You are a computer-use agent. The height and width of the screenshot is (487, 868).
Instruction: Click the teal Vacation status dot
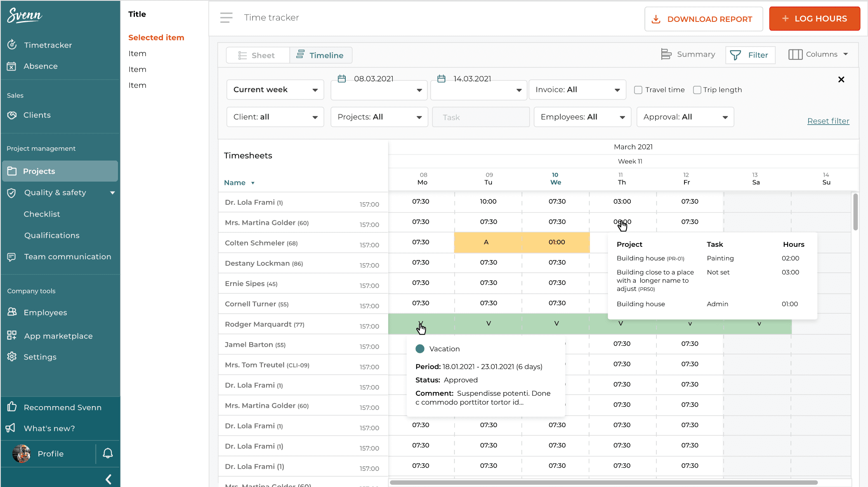[420, 349]
